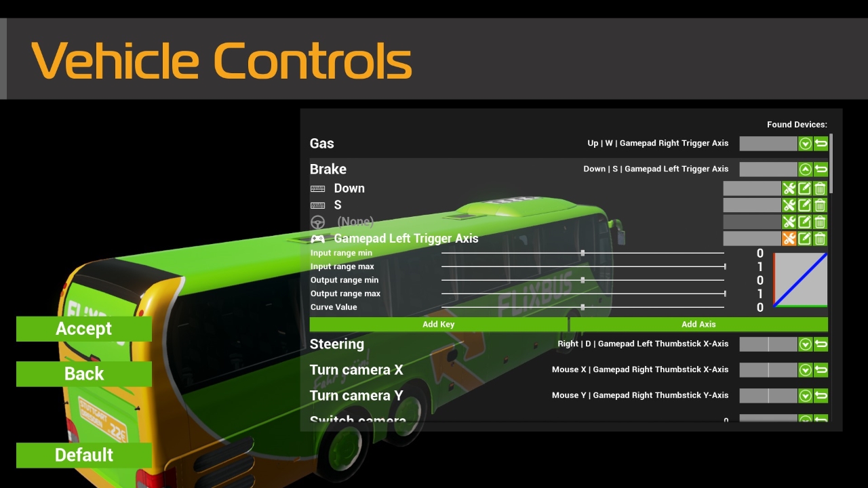The image size is (868, 488).
Task: Collapse the Brake bindings list
Action: 805,169
